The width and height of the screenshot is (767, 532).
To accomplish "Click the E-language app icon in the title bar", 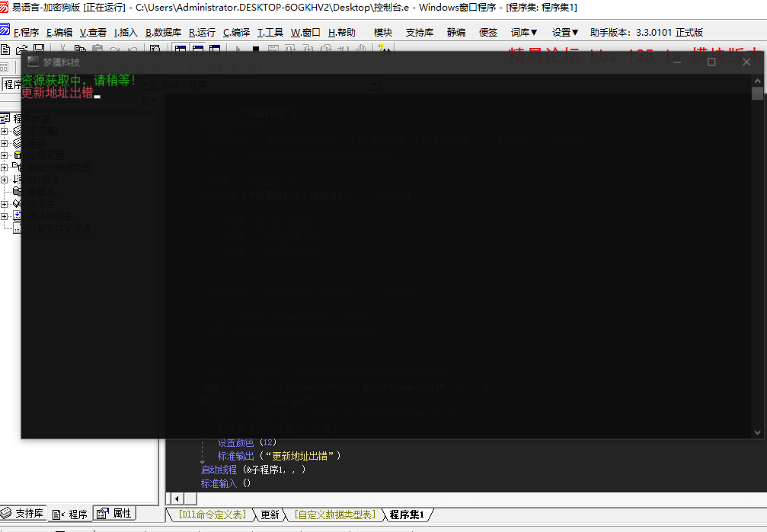I will click(5, 7).
